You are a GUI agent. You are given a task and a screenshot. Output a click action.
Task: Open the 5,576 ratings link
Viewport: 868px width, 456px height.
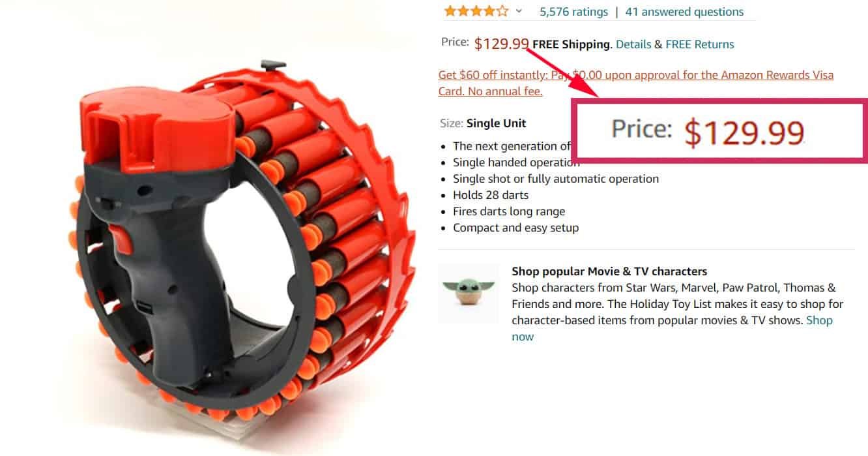[573, 12]
